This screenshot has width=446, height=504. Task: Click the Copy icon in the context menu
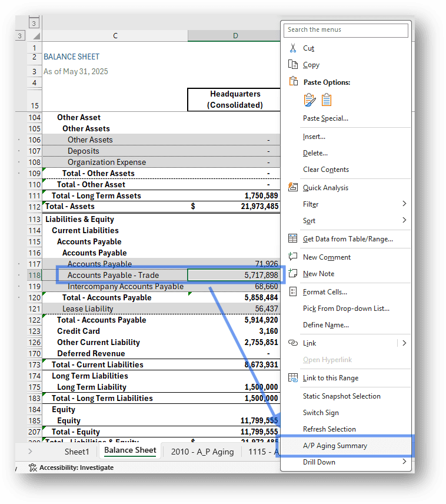[293, 65]
